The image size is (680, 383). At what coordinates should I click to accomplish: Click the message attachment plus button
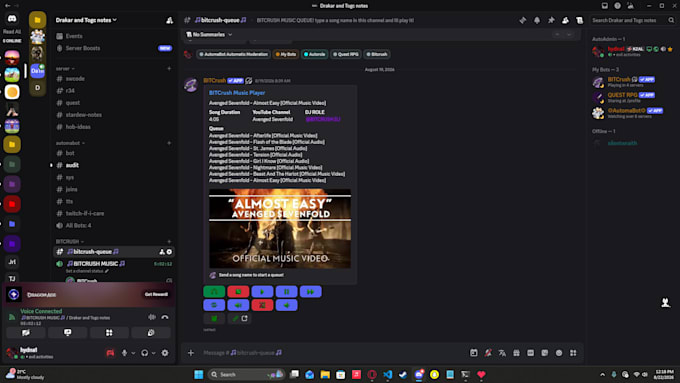coord(191,353)
